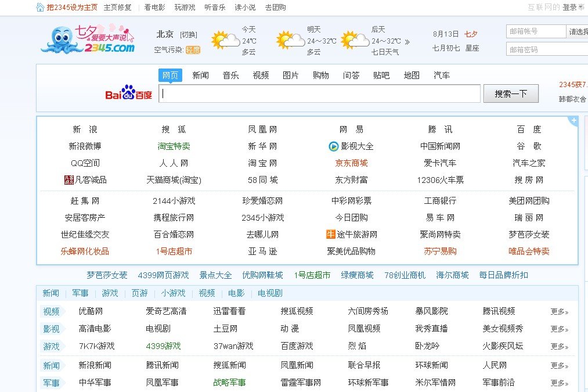
Task: Open the 工商银行 link
Action: pos(440,201)
